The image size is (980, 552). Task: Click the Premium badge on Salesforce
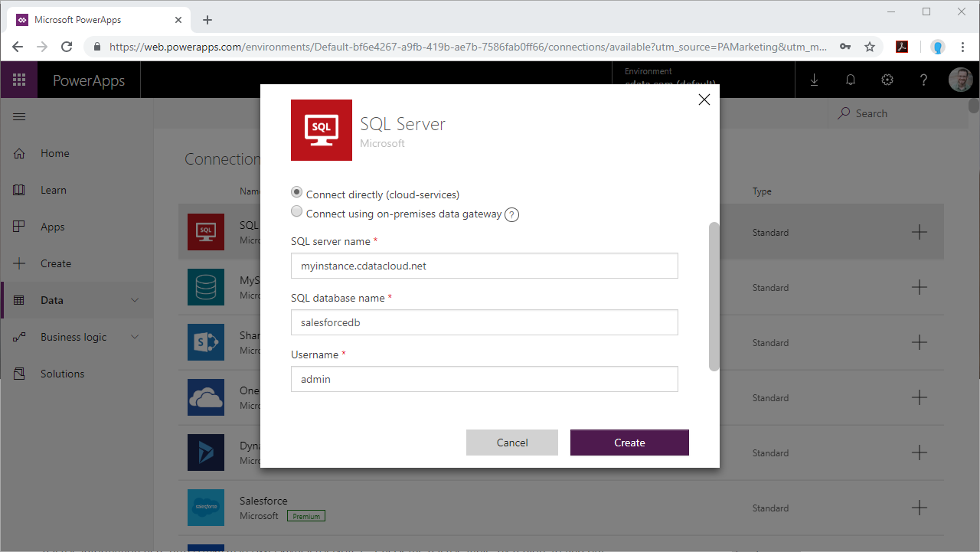pos(306,516)
